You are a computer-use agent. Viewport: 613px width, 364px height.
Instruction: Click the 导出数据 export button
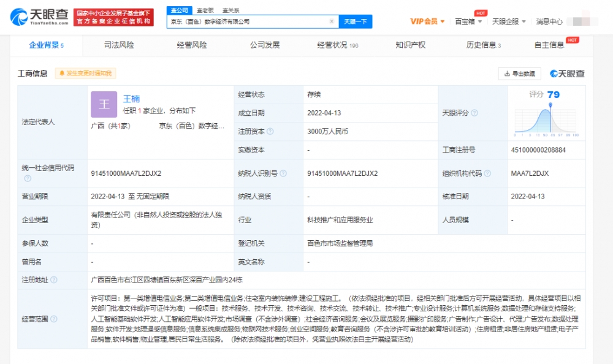(x=520, y=74)
